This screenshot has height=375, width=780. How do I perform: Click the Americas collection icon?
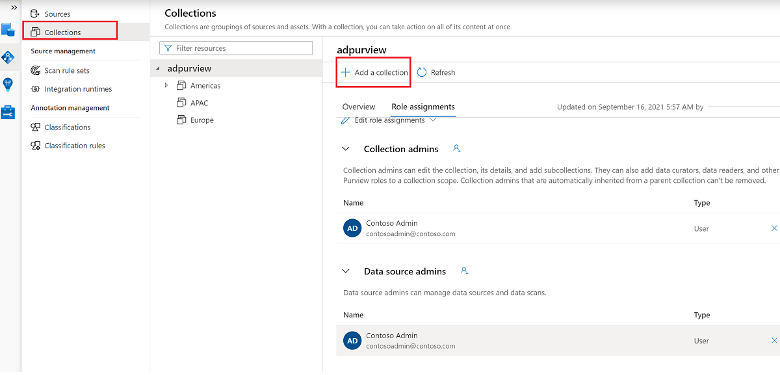coord(182,86)
